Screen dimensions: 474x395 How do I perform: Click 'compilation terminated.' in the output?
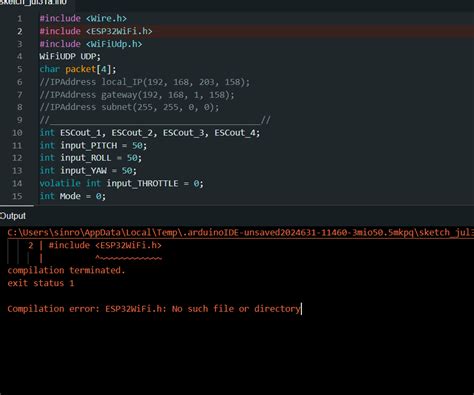click(x=66, y=270)
